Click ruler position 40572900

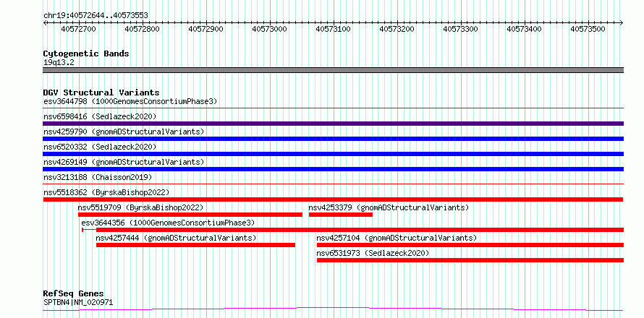[x=206, y=29]
